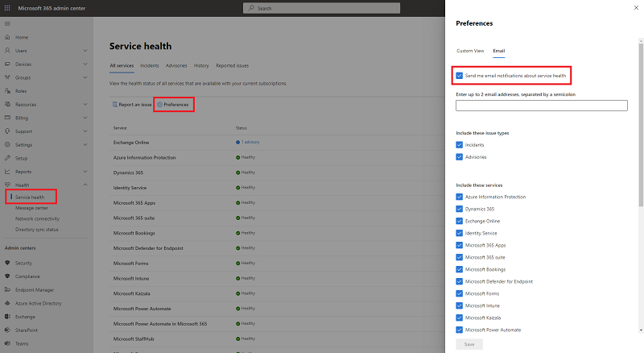This screenshot has width=644, height=353.
Task: Click the Billing card icon in sidebar
Action: 7,118
